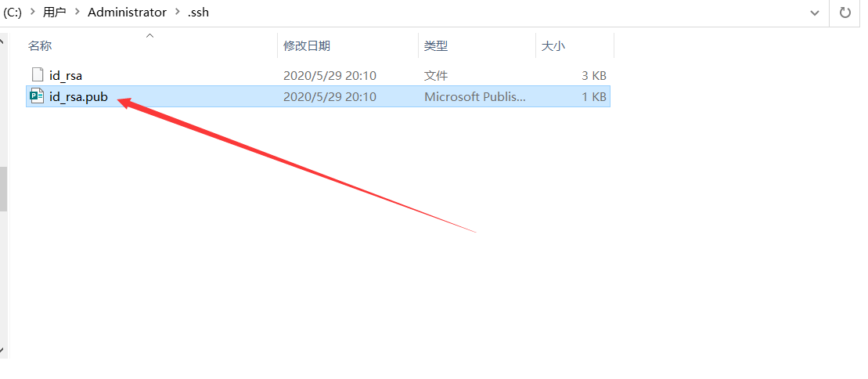Click the 1 KB size cell
Image resolution: width=868 pixels, height=379 pixels.
point(594,97)
